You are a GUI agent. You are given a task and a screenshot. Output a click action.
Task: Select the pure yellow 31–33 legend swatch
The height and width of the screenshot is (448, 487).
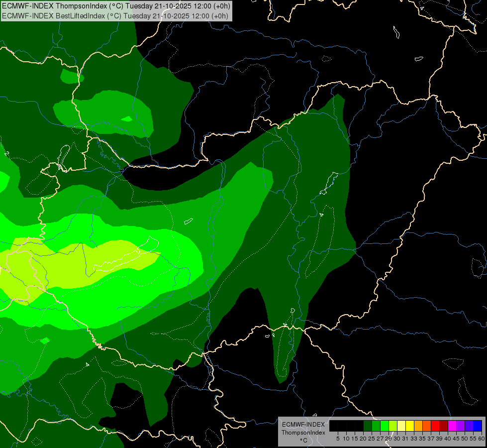point(410,426)
